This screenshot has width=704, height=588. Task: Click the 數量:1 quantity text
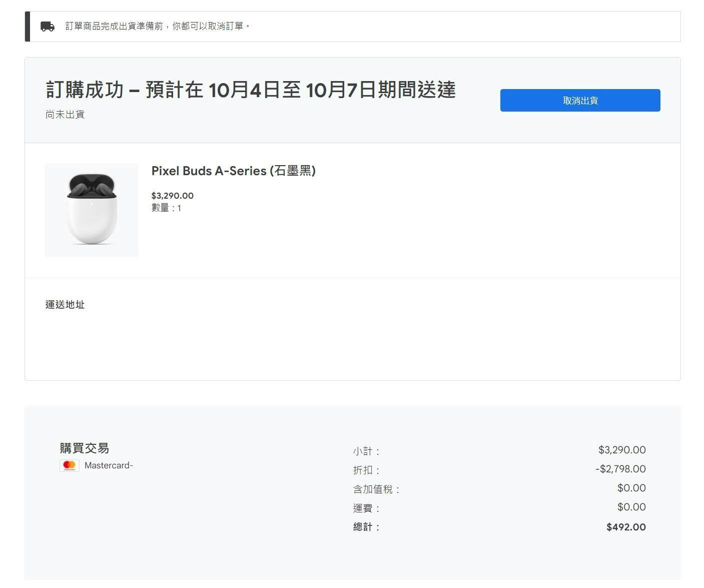point(167,208)
